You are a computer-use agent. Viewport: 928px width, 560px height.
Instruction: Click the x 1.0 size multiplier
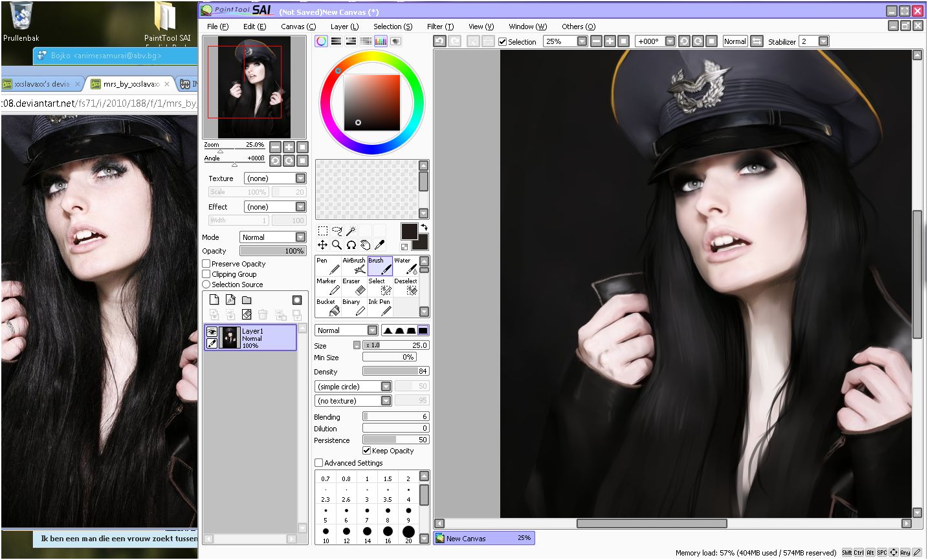373,345
